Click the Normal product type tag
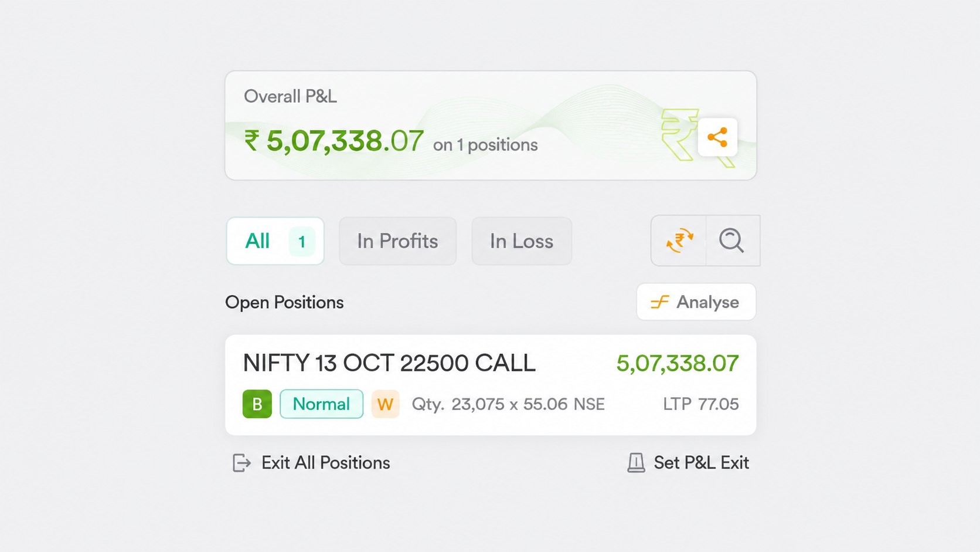Viewport: 980px width, 552px height. (321, 404)
